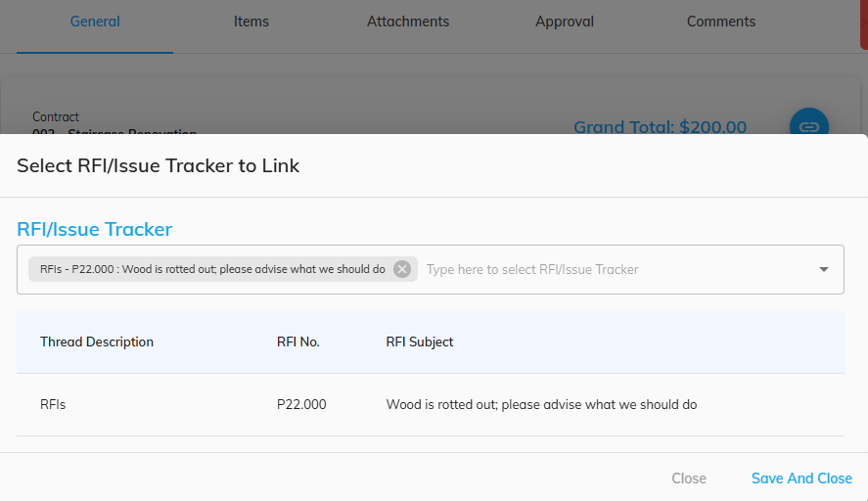Switch to the General tab
The image size is (868, 501).
click(95, 22)
